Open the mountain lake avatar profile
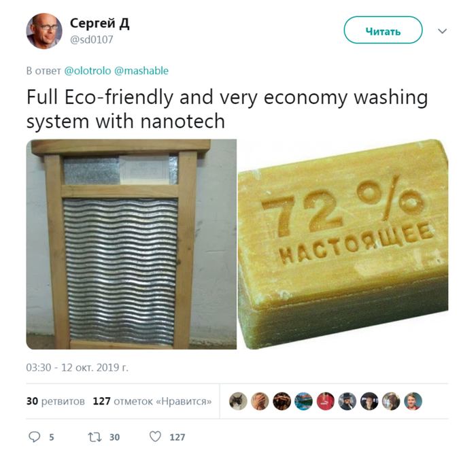 pos(303,401)
